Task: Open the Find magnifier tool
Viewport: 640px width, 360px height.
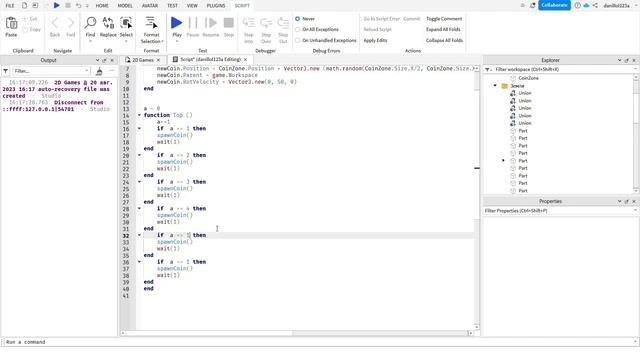Action: [90, 23]
